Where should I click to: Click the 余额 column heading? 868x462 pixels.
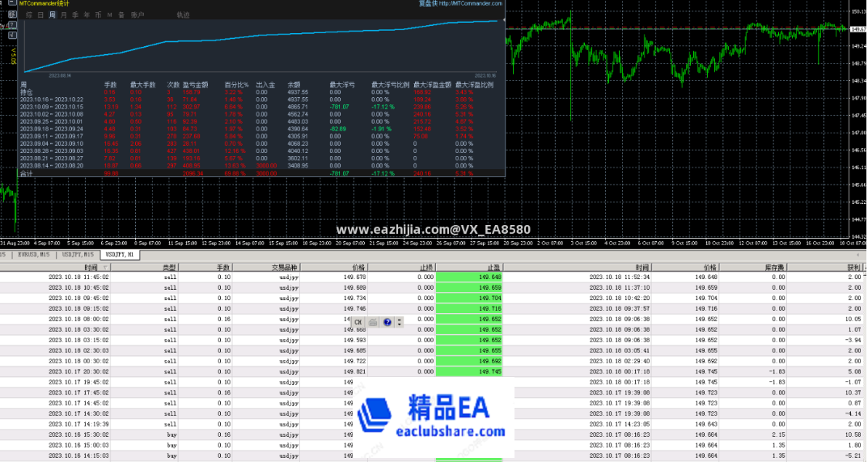click(294, 85)
